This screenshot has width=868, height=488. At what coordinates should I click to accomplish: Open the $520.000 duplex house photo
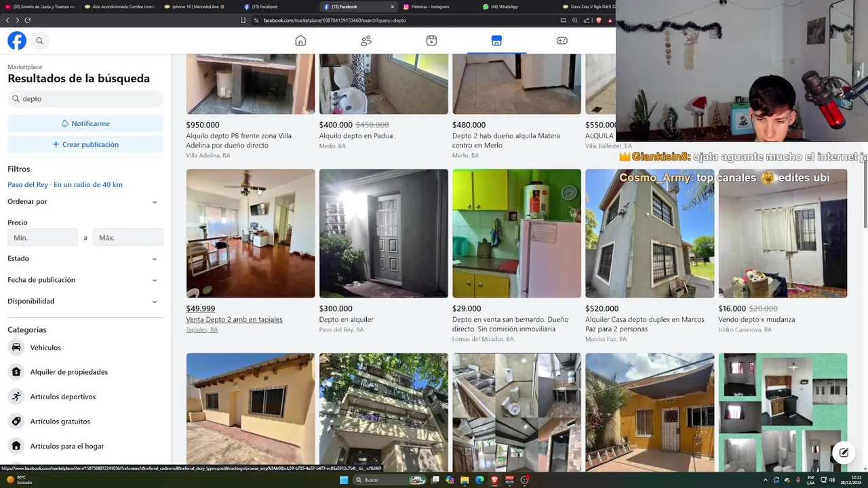[650, 233]
